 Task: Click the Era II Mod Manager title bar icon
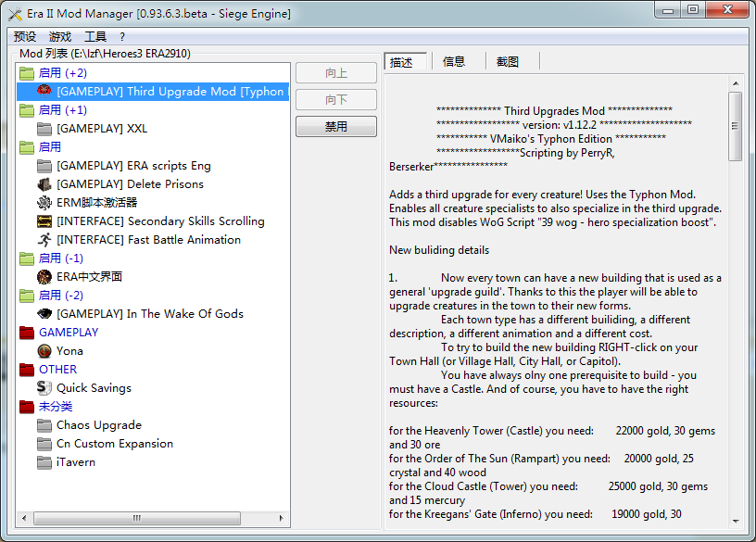tap(15, 14)
